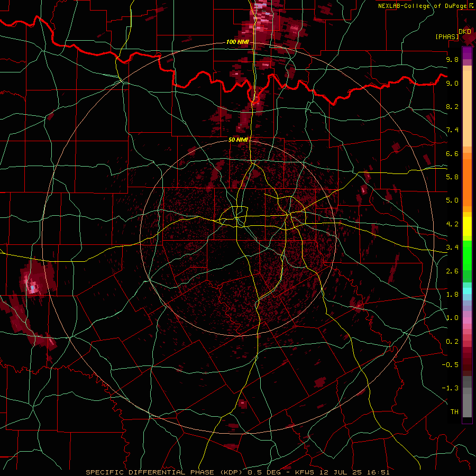Click the TH label on the scale

454,412
